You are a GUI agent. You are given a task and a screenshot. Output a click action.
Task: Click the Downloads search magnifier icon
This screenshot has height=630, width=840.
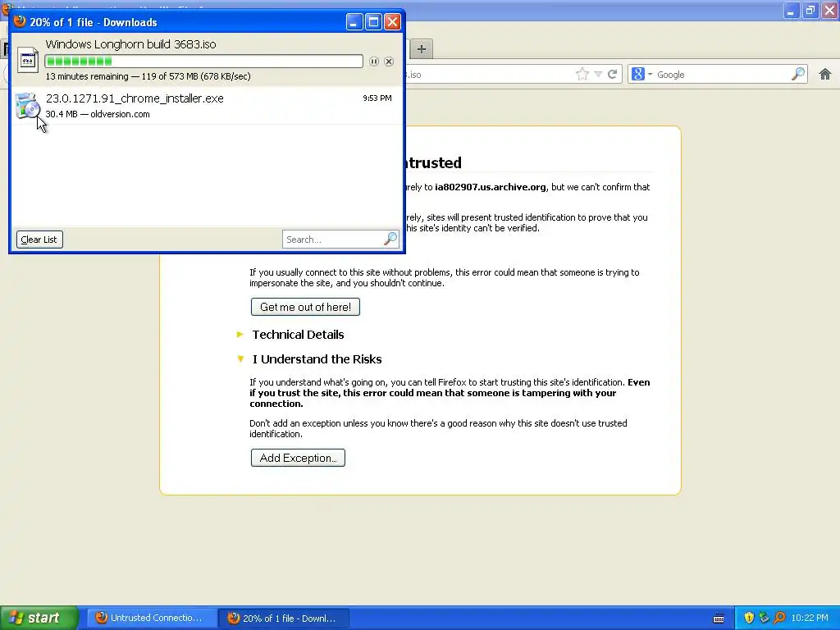pos(390,239)
